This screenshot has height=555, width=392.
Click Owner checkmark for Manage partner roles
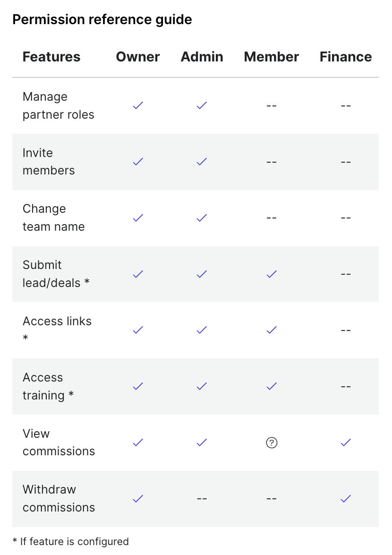[138, 105]
